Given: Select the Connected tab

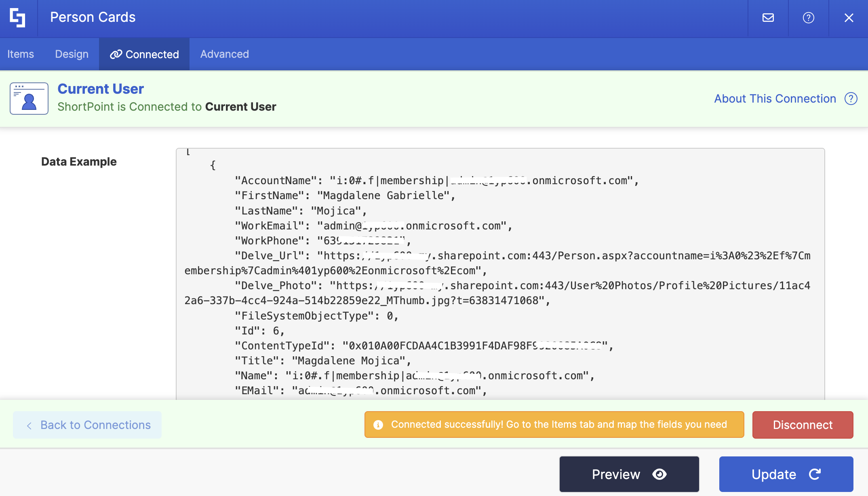Looking at the screenshot, I should 152,54.
